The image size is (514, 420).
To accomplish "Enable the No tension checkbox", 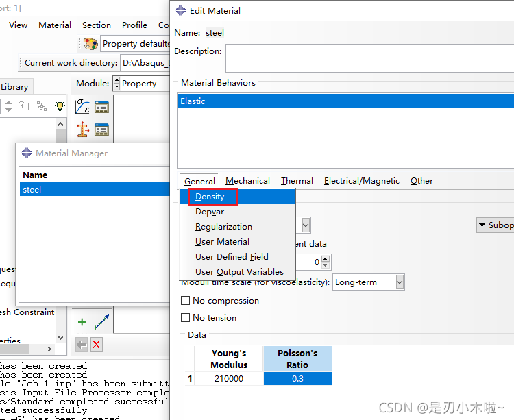I will coord(186,317).
